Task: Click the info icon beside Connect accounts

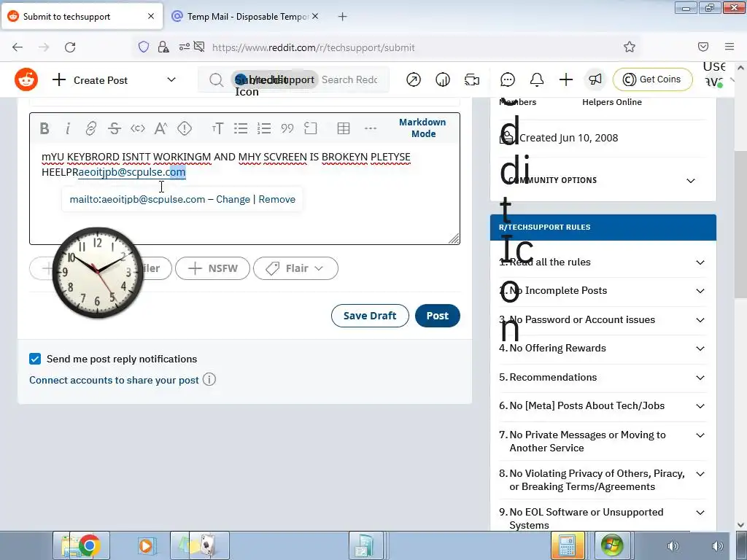Action: (x=209, y=379)
